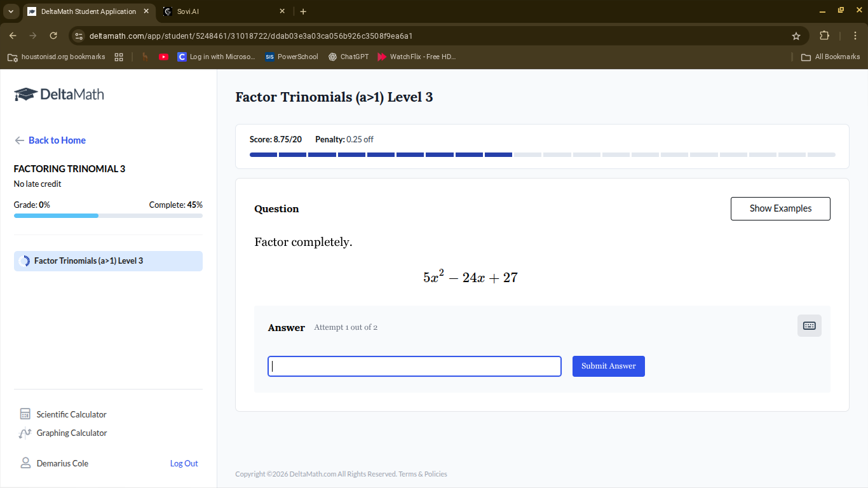Click the address bar URL
This screenshot has width=868, height=488.
[x=251, y=36]
